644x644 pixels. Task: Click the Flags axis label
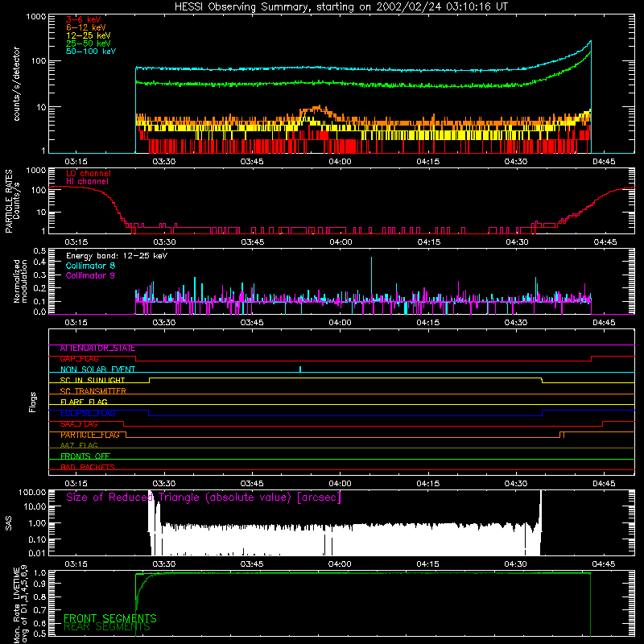tap(33, 402)
